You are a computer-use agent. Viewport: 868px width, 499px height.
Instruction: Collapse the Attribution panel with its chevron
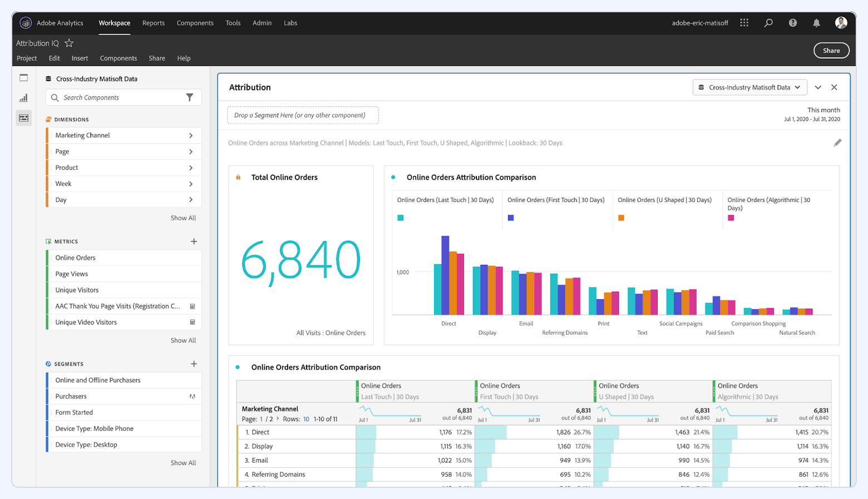818,87
